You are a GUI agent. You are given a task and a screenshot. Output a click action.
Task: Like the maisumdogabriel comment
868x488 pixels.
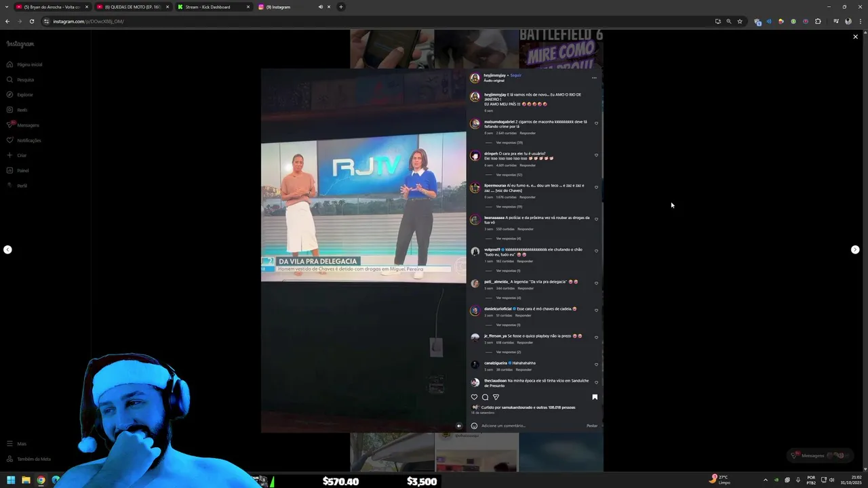click(x=596, y=123)
